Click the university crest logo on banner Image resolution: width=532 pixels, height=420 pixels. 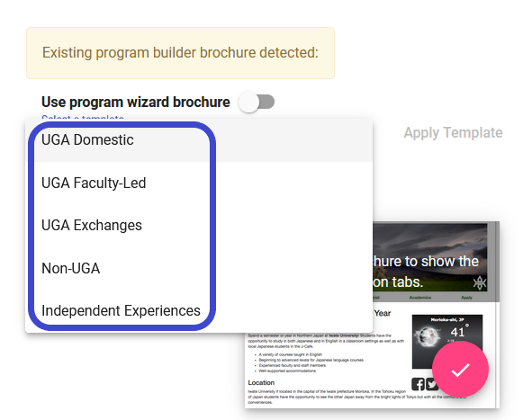(x=480, y=282)
